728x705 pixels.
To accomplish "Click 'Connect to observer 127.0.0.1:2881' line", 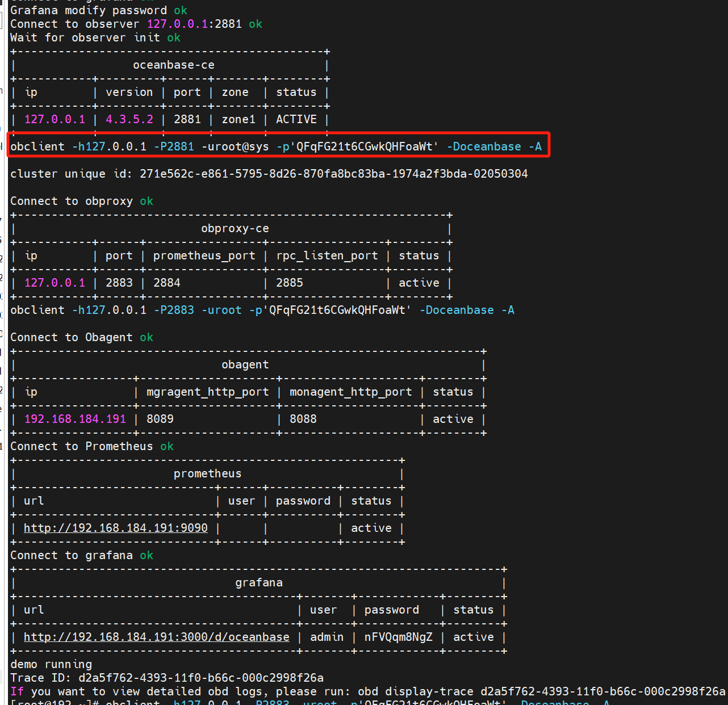I will (136, 24).
